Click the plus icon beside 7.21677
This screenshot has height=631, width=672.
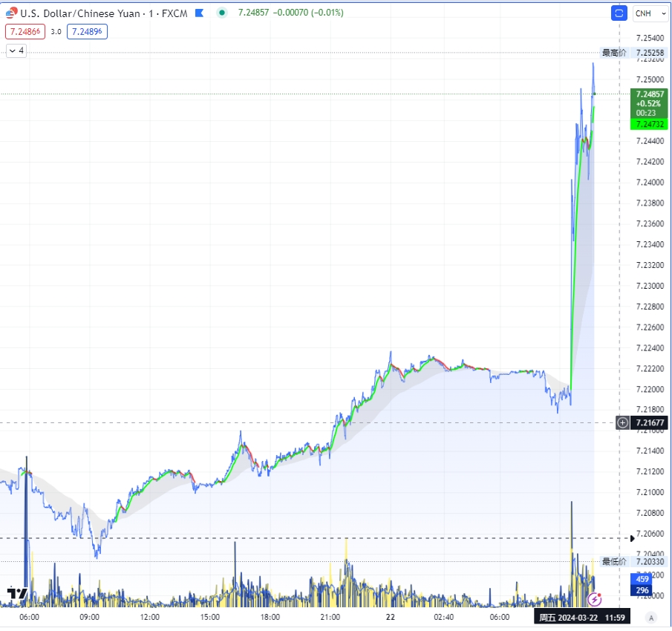622,423
